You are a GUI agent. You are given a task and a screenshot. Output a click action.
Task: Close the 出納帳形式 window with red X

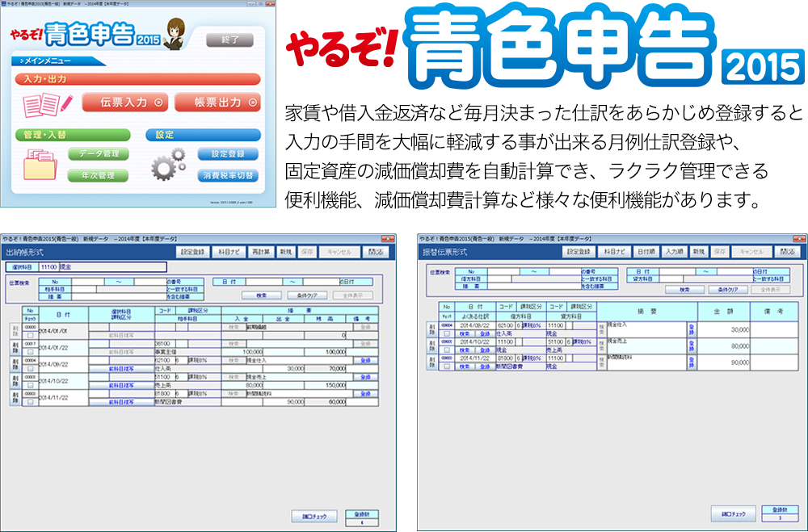[388, 238]
